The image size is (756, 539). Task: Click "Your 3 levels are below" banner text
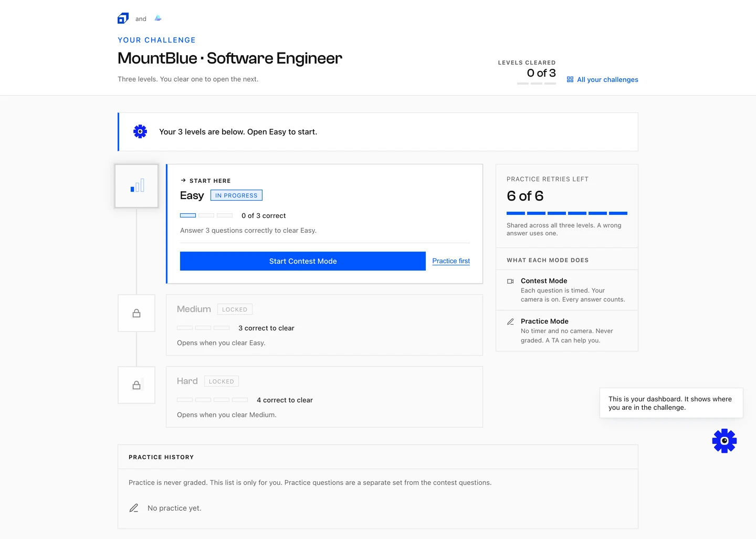(x=238, y=132)
